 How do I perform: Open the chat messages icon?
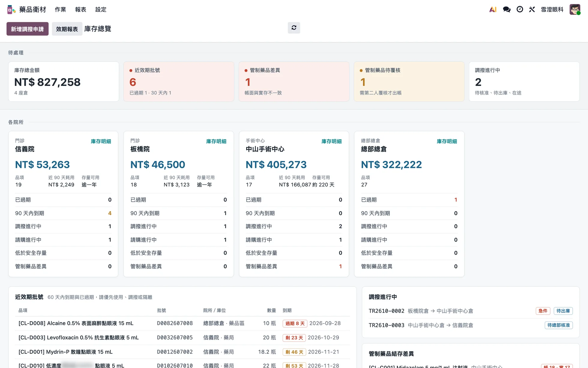[x=507, y=10]
